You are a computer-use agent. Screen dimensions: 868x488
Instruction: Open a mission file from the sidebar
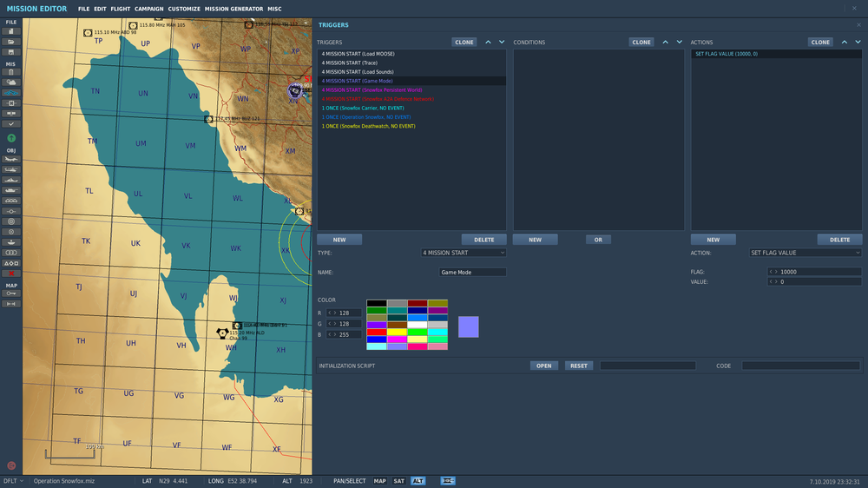(x=10, y=42)
